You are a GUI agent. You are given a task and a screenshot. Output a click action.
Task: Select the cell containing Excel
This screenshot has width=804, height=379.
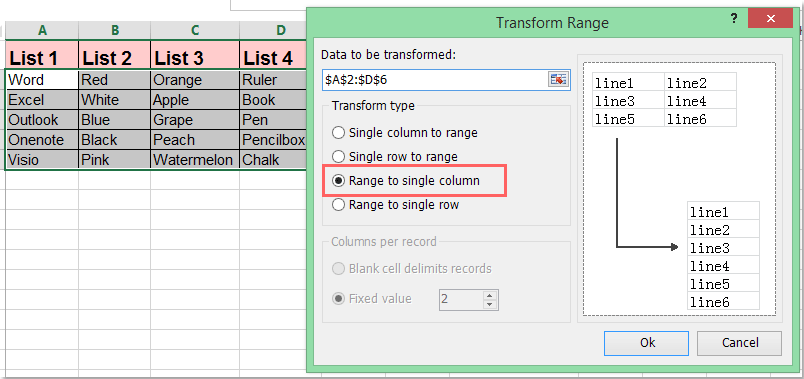(42, 99)
